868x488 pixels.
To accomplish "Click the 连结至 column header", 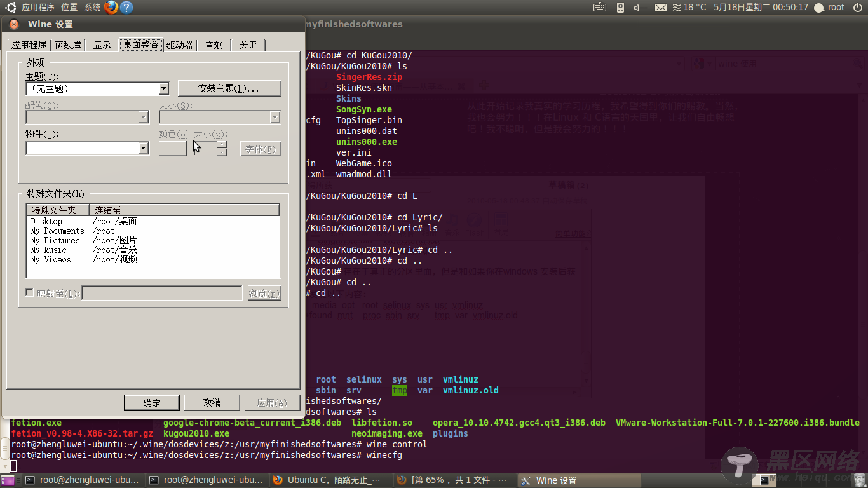I will [x=184, y=210].
